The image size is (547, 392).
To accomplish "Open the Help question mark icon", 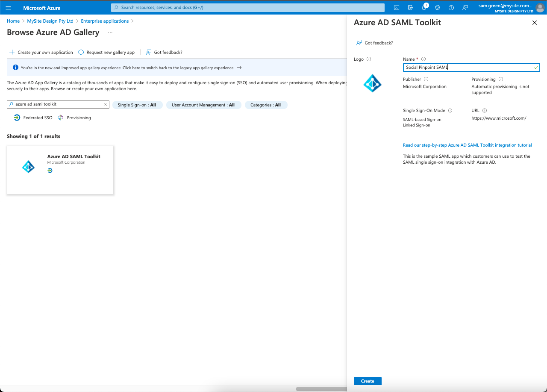I will [x=451, y=8].
